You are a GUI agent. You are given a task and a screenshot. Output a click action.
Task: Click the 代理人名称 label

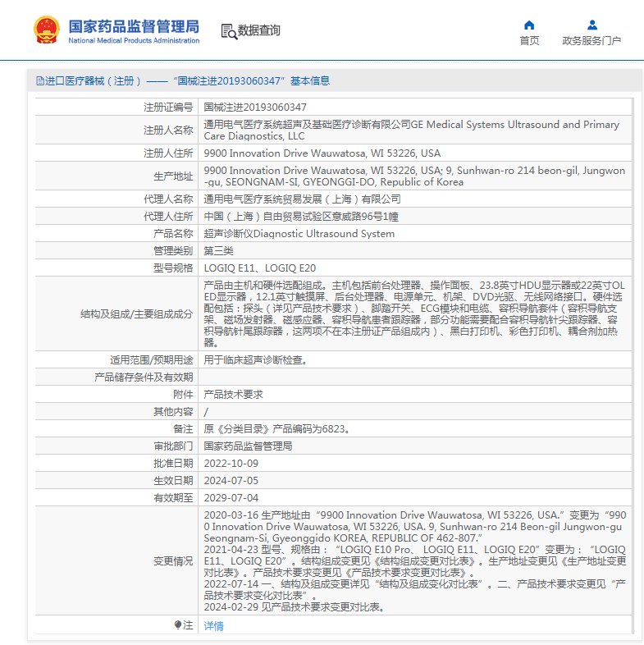pyautogui.click(x=168, y=199)
